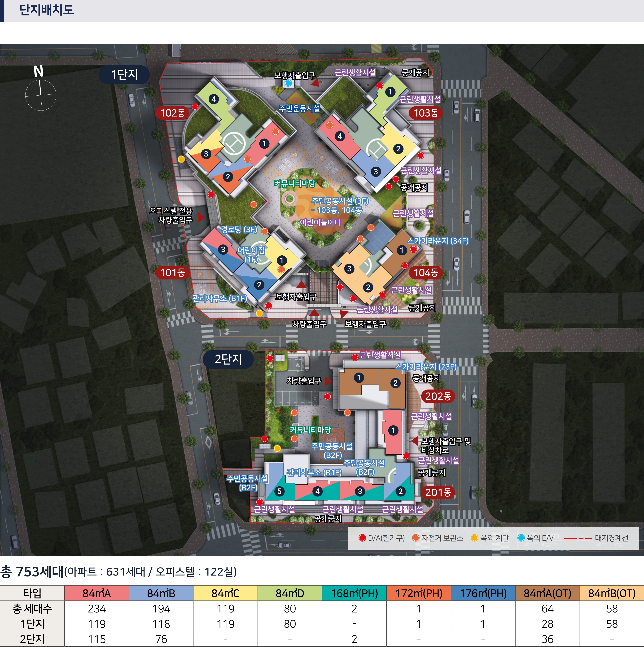Select the 104동 building label

click(426, 273)
